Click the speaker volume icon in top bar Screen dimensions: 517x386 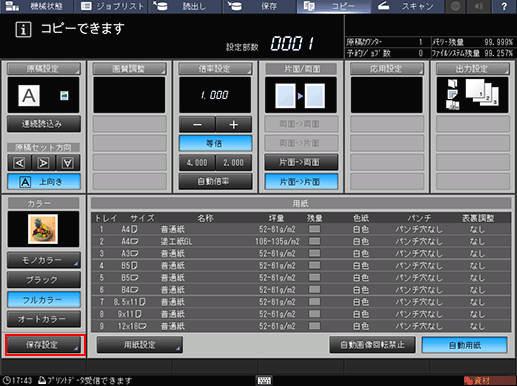479,6
